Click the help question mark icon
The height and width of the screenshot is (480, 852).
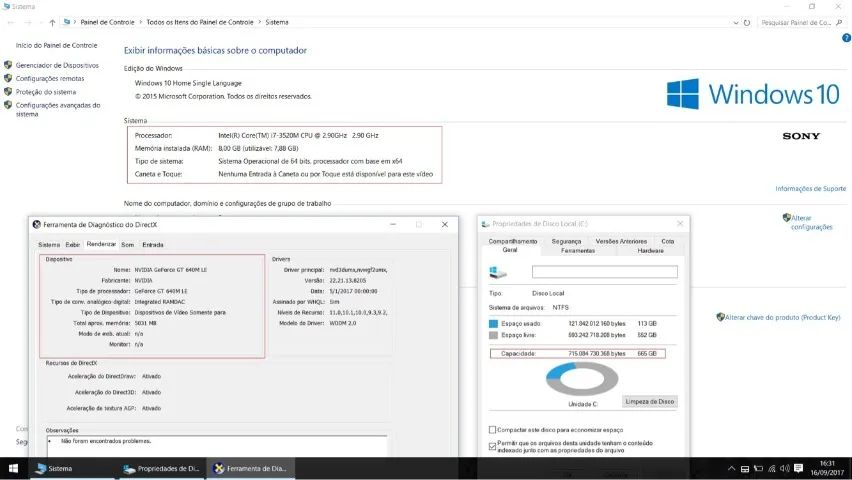[846, 38]
